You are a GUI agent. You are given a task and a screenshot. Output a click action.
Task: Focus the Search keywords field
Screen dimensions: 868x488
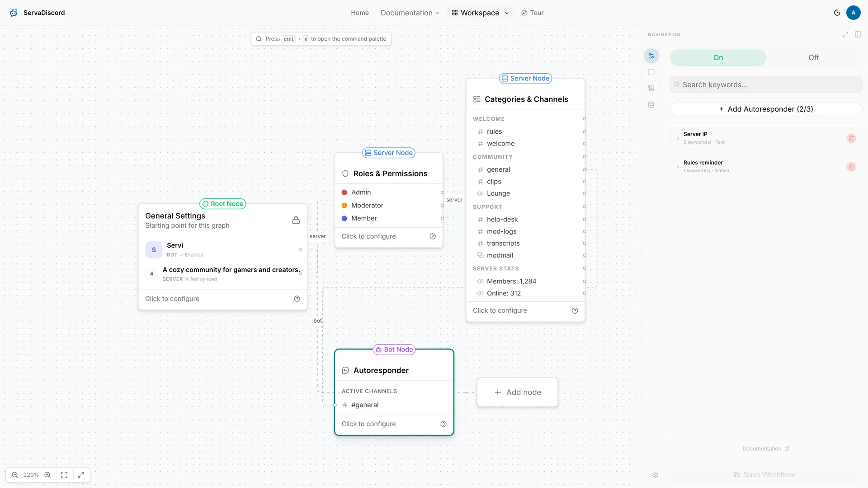[x=766, y=84]
